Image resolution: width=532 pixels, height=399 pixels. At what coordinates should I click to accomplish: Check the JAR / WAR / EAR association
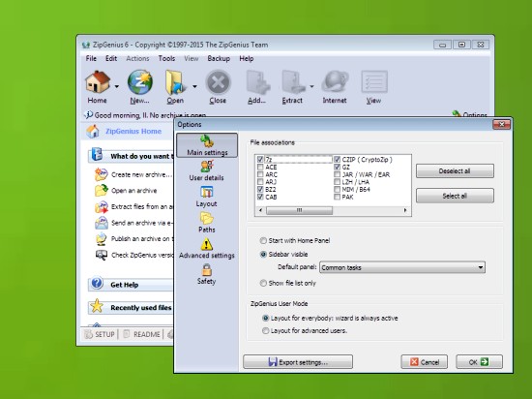(337, 174)
